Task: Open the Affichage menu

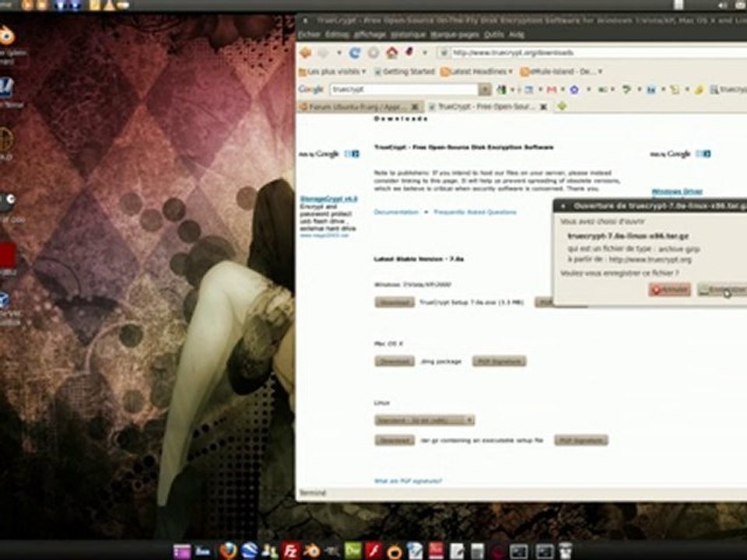Action: [370, 34]
